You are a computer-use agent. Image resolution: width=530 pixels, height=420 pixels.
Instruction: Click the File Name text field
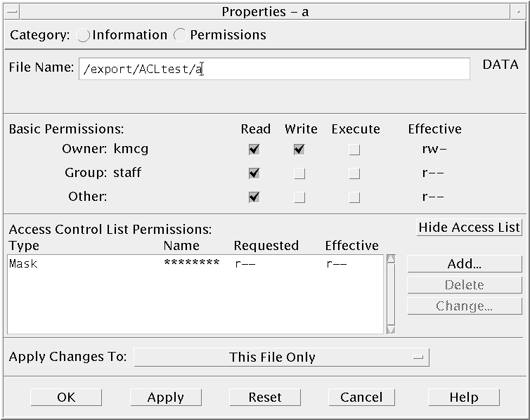[x=274, y=69]
